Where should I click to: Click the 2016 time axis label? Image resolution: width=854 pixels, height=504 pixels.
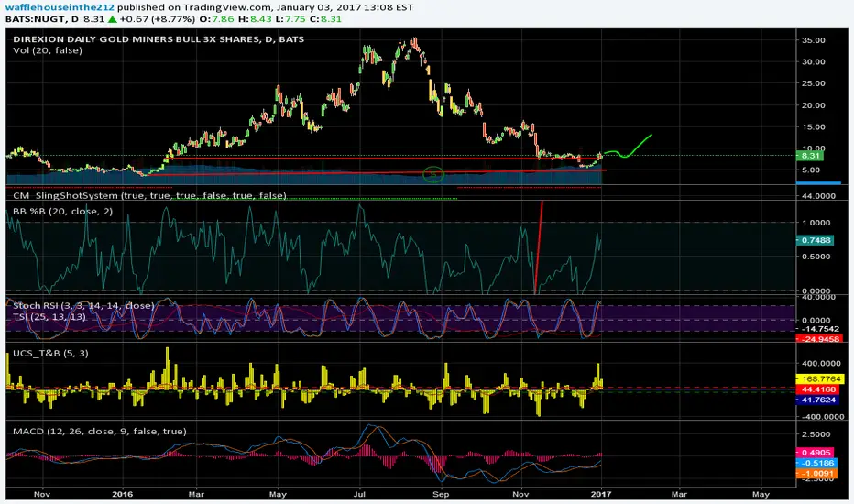point(123,494)
